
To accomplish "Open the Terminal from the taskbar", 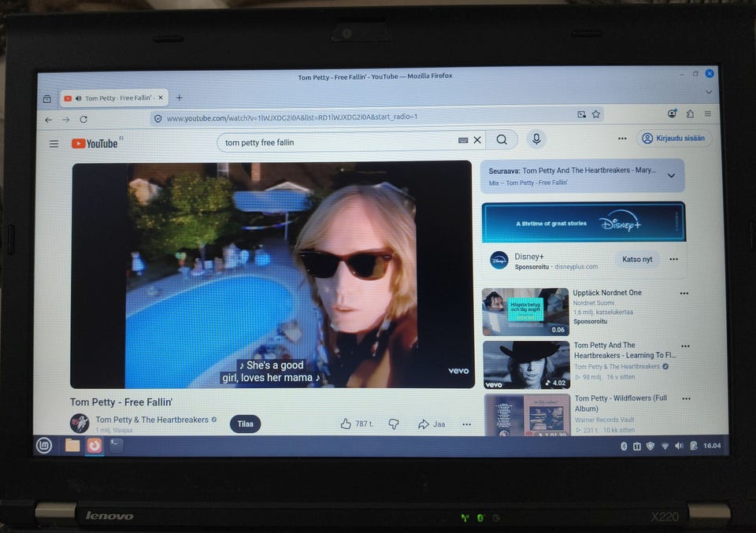I will (x=117, y=445).
